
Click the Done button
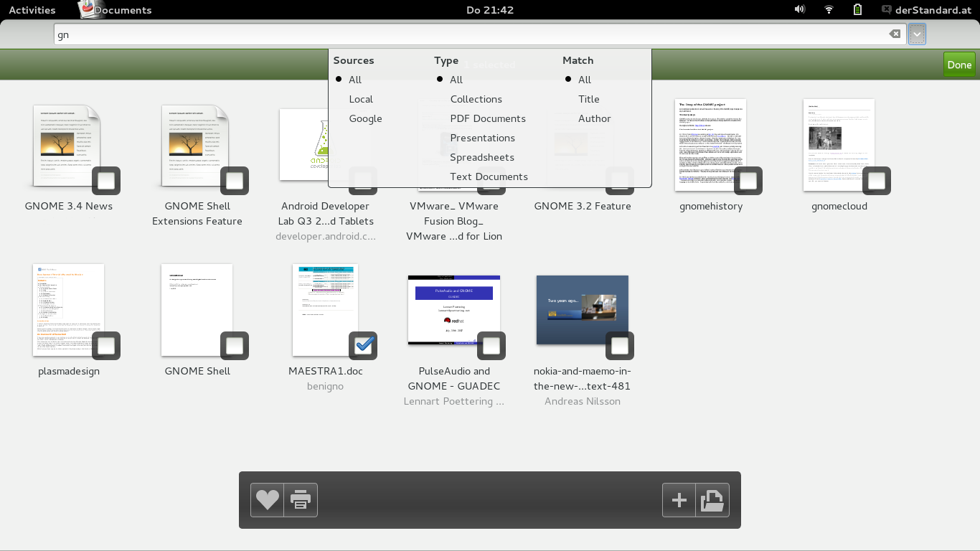click(x=959, y=65)
